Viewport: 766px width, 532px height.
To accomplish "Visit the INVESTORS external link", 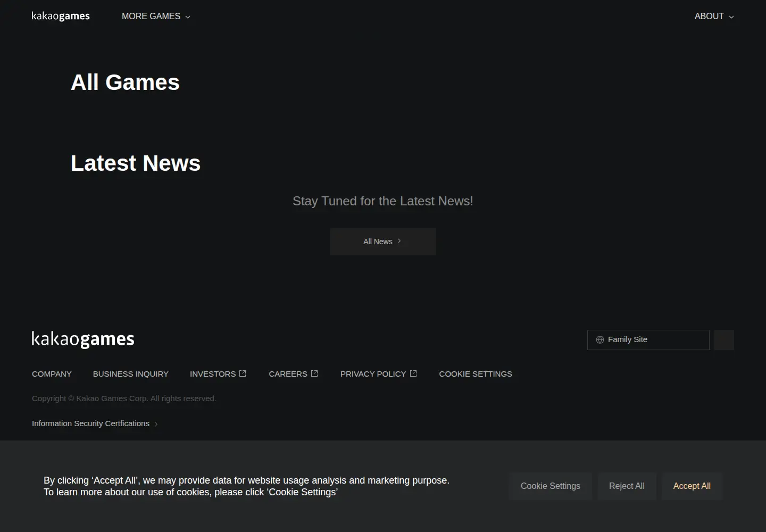I will click(x=218, y=374).
